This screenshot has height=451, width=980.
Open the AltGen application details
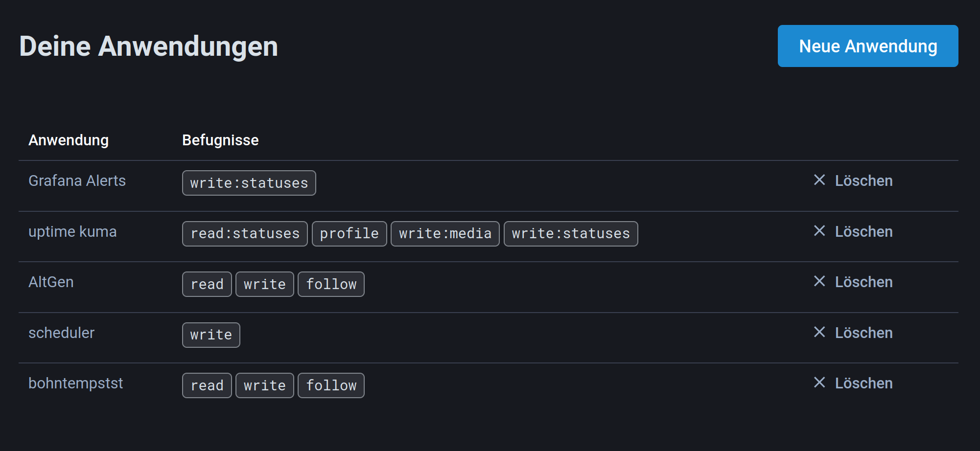pos(51,282)
